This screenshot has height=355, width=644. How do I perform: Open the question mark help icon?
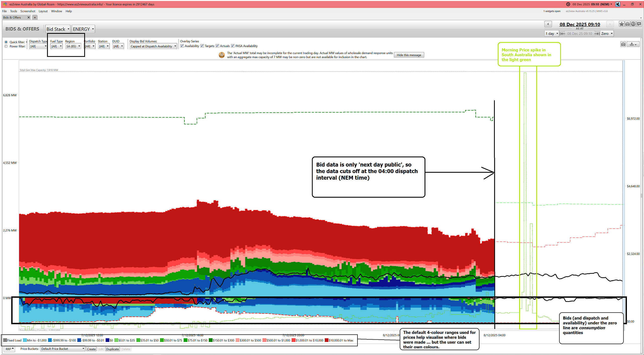coord(633,24)
